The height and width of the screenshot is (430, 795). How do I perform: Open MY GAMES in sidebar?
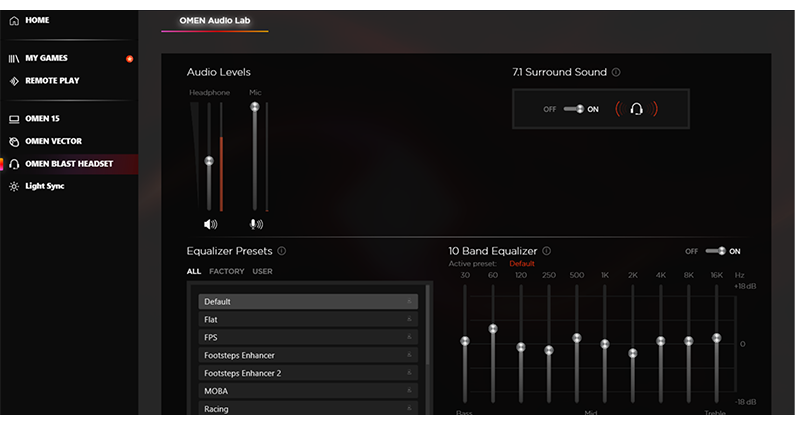pos(46,58)
